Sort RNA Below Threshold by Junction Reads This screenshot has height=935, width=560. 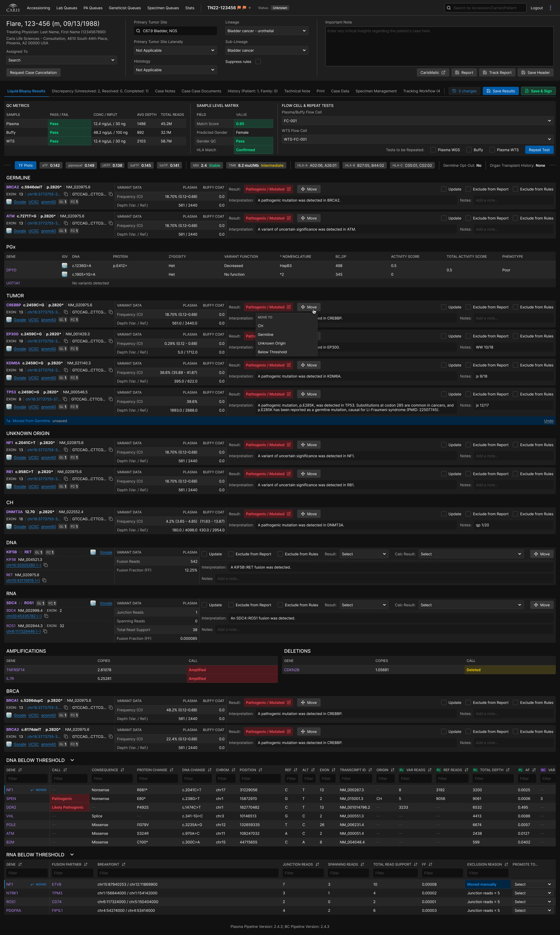317,864
